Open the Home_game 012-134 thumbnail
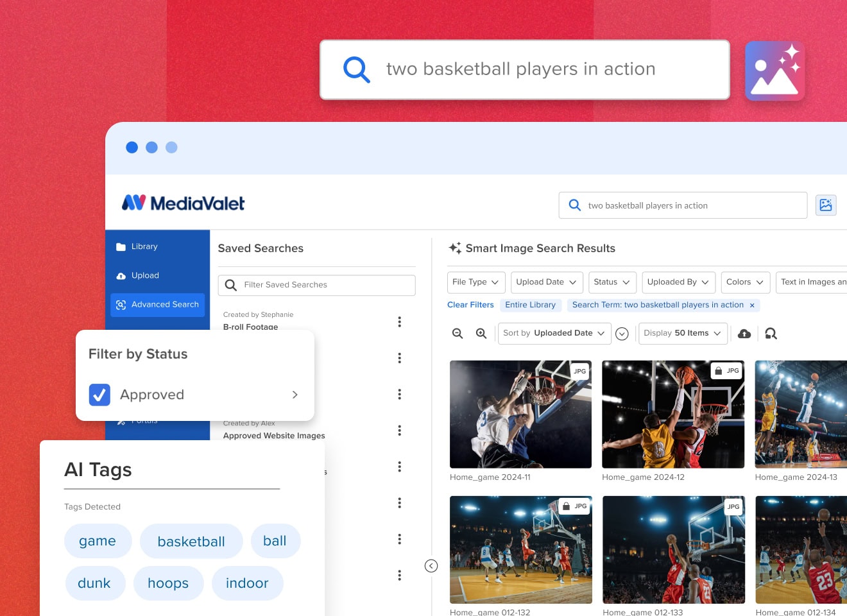This screenshot has width=847, height=616. point(801,550)
